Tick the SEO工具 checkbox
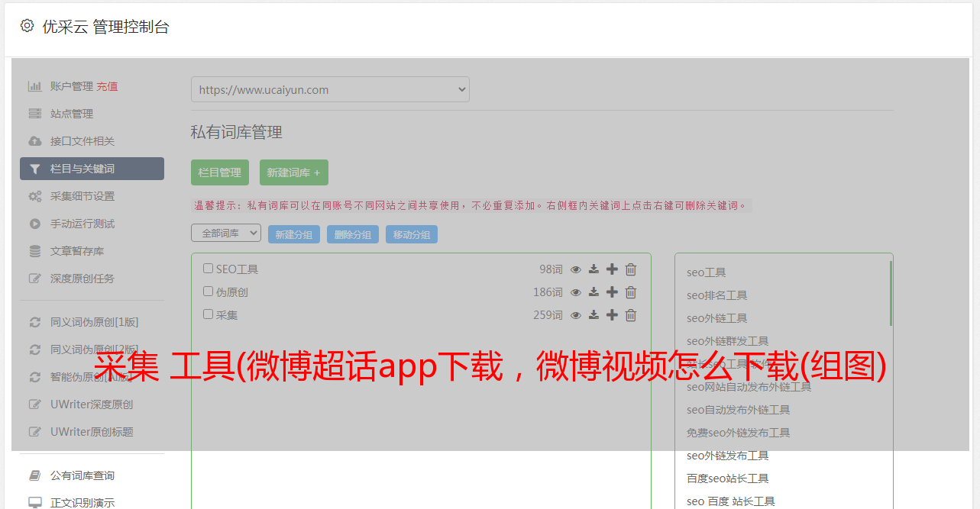 pos(208,269)
